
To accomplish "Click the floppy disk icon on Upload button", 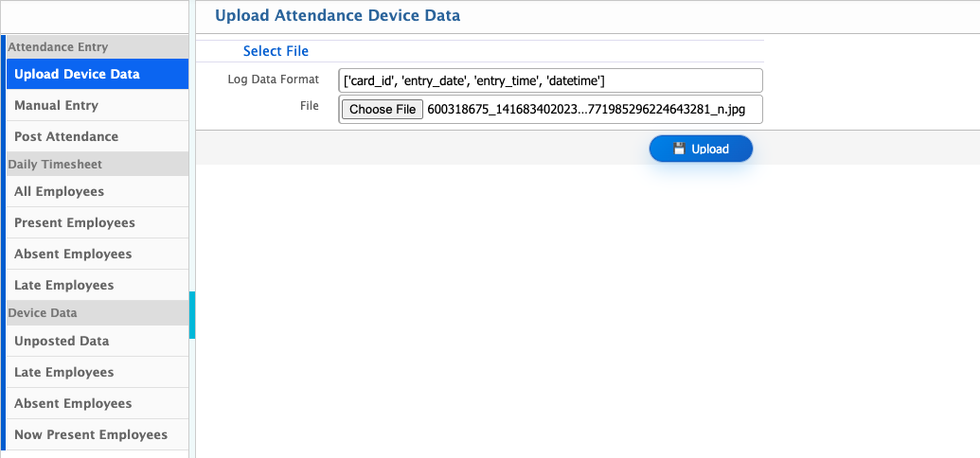I will [679, 149].
